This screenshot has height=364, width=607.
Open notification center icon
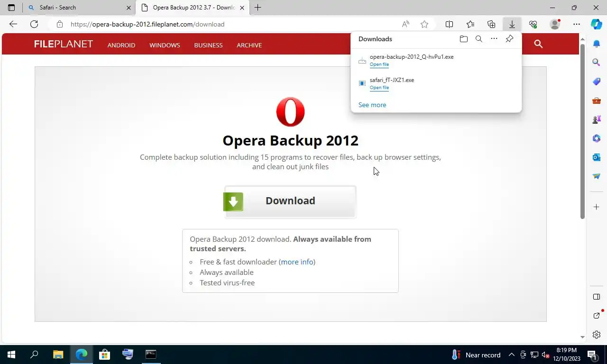pyautogui.click(x=592, y=355)
